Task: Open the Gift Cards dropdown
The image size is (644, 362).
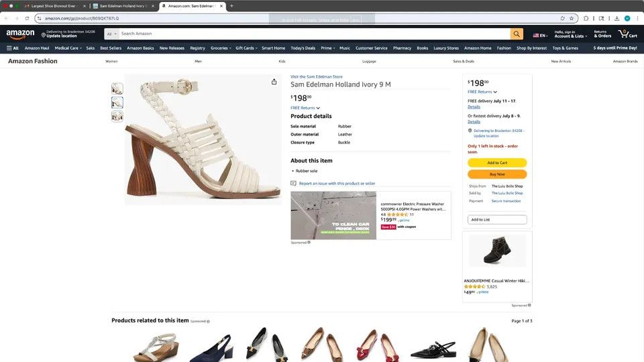Action: [x=246, y=48]
